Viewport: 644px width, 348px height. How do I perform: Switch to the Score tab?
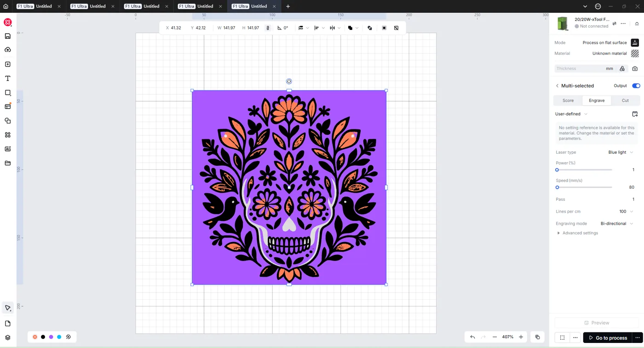pyautogui.click(x=568, y=100)
